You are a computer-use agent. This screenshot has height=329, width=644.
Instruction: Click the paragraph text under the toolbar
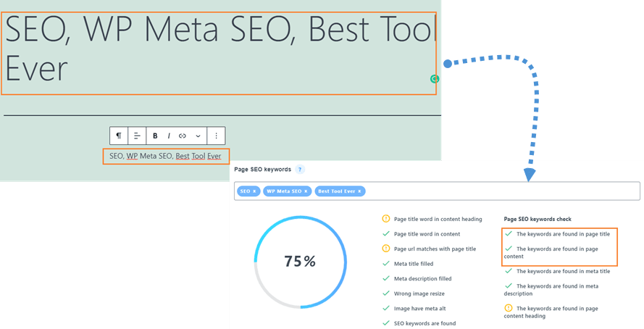[165, 156]
